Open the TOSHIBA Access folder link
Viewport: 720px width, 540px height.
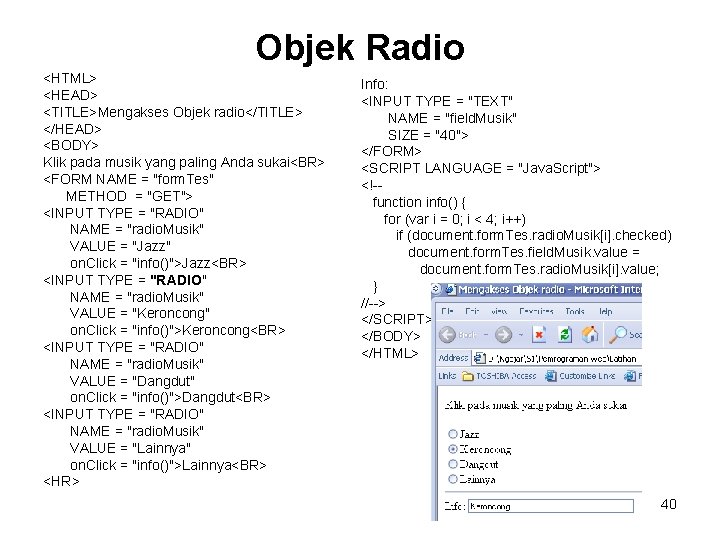(x=499, y=376)
